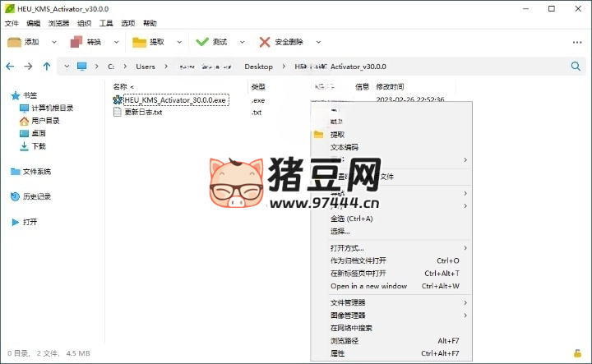This screenshot has width=592, height=364.
Task: Open the 浏览器 menu
Action: click(x=58, y=23)
